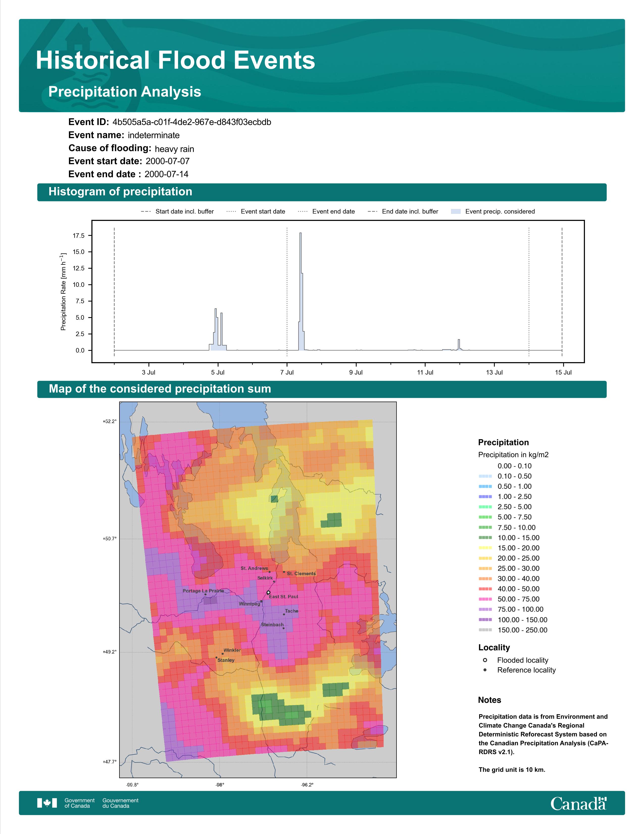Click the 20.00 - 25.00 precipitation swatch
The width and height of the screenshot is (644, 834).
coord(485,558)
